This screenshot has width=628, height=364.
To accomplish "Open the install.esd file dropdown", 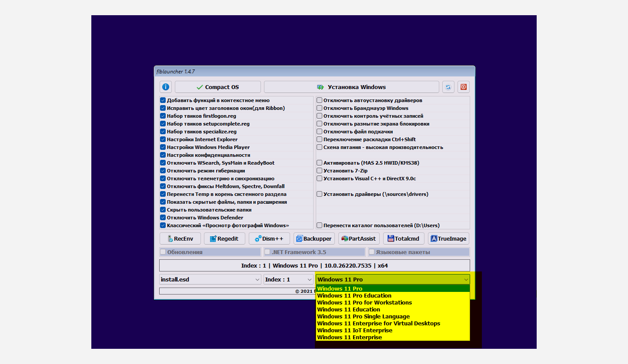I will 210,279.
